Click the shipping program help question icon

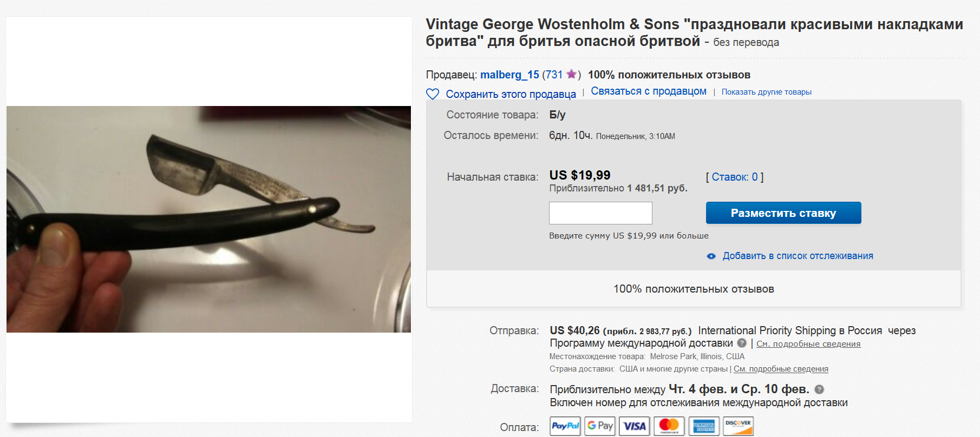(742, 343)
